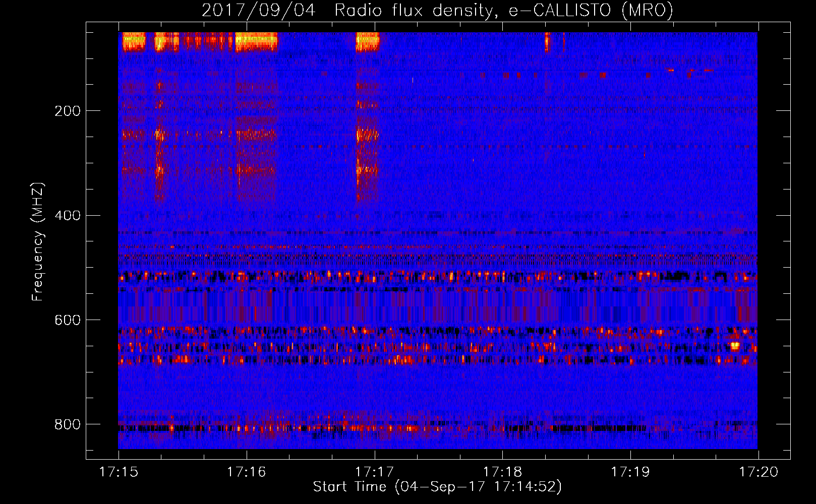The image size is (816, 504).
Task: Click the bright yellow burst near 17:16 at top
Action: [256, 41]
